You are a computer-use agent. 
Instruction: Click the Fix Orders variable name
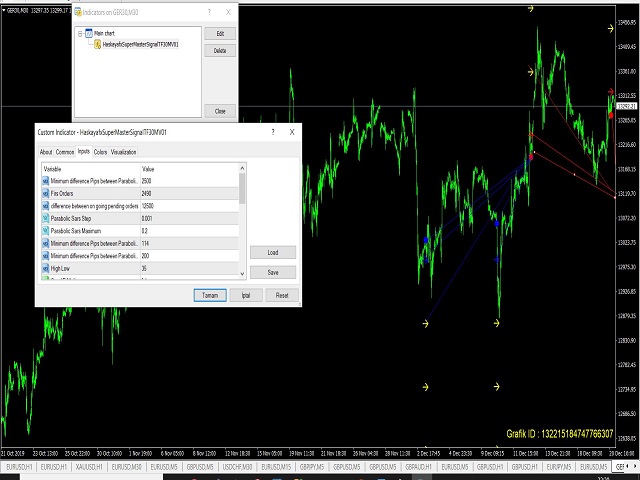[x=62, y=193]
